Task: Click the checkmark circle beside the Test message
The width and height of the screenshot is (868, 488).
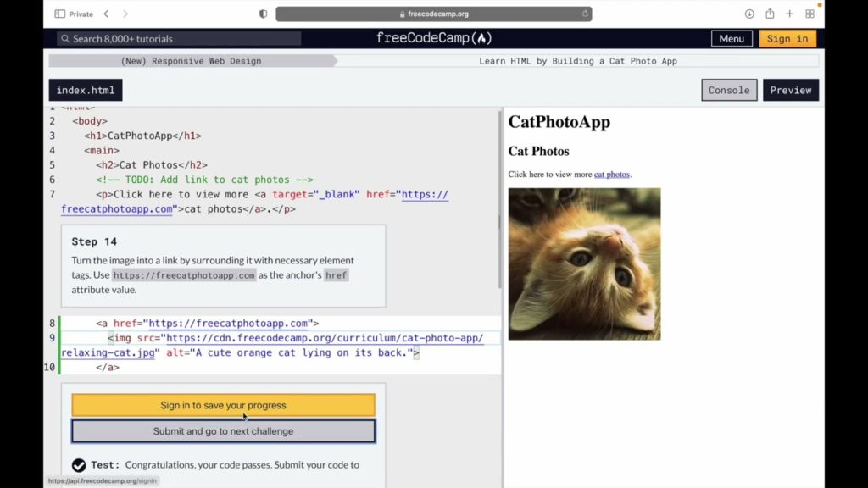Action: pos(79,465)
